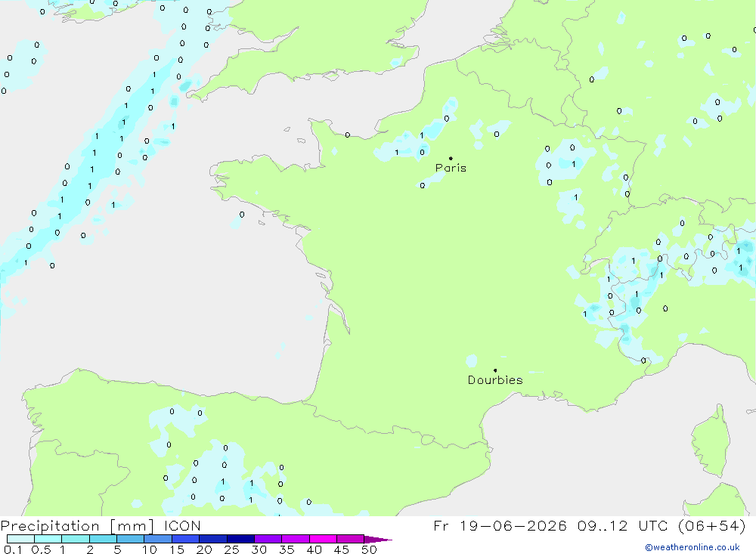Click the legend value '0.5'
Image resolution: width=756 pixels, height=554 pixels.
point(41,549)
